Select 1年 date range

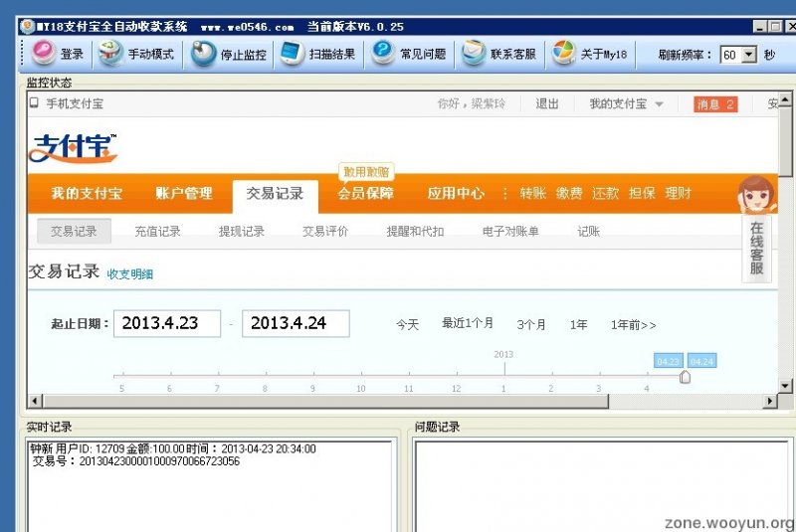pyautogui.click(x=579, y=324)
